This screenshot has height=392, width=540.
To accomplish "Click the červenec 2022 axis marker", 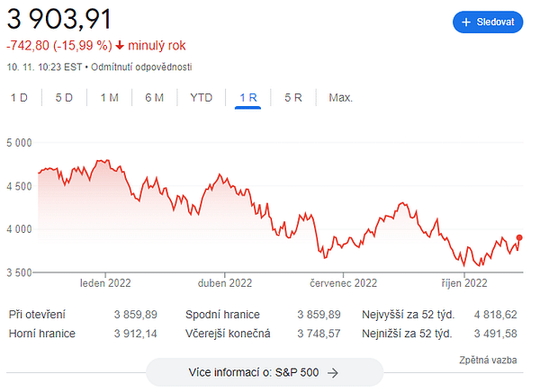I will coord(344,283).
